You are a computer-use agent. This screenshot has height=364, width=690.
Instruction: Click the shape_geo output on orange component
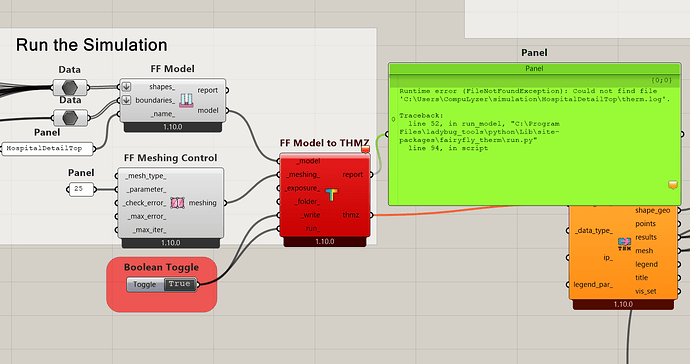tap(652, 210)
